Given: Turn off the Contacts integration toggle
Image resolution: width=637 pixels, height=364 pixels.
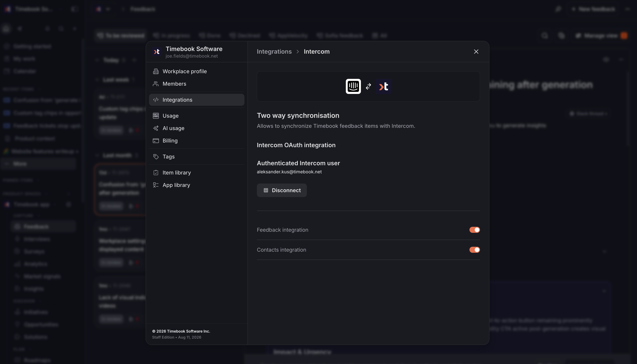Looking at the screenshot, I should (475, 250).
